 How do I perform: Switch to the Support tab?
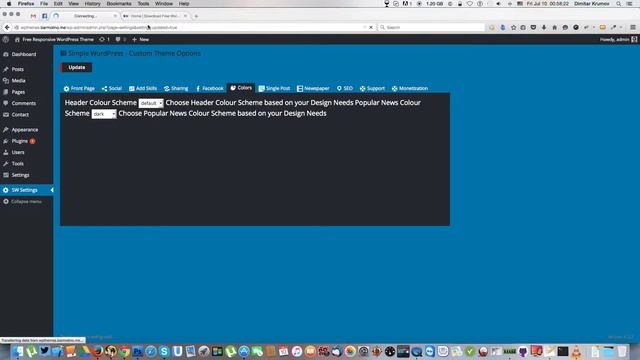point(372,88)
